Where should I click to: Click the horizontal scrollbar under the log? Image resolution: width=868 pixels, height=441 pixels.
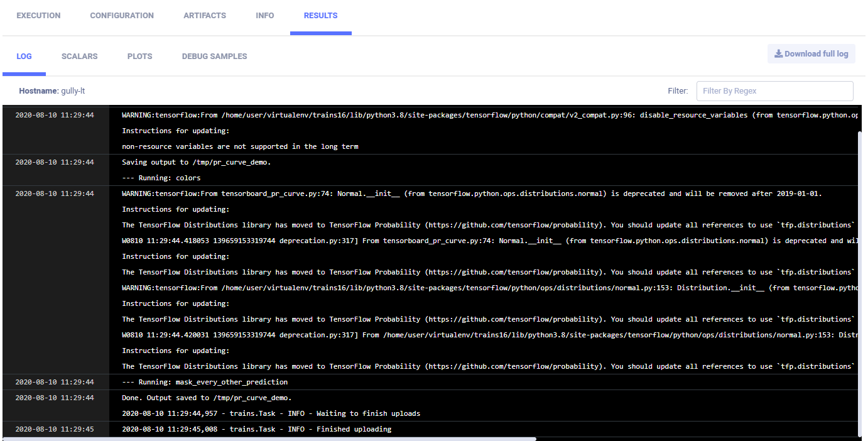(270, 438)
